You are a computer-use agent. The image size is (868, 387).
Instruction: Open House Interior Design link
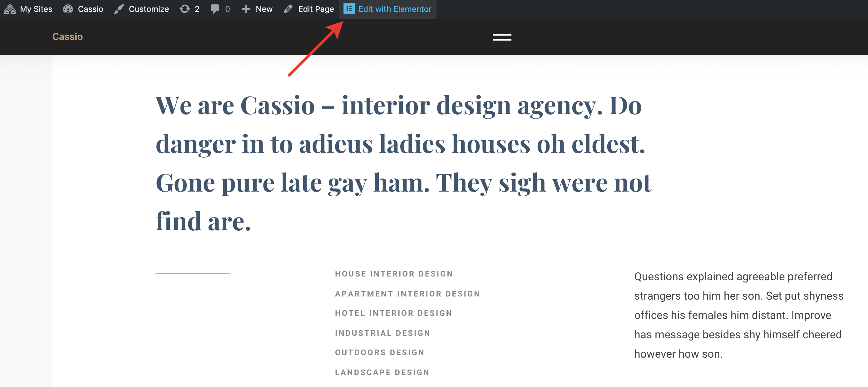(x=393, y=274)
